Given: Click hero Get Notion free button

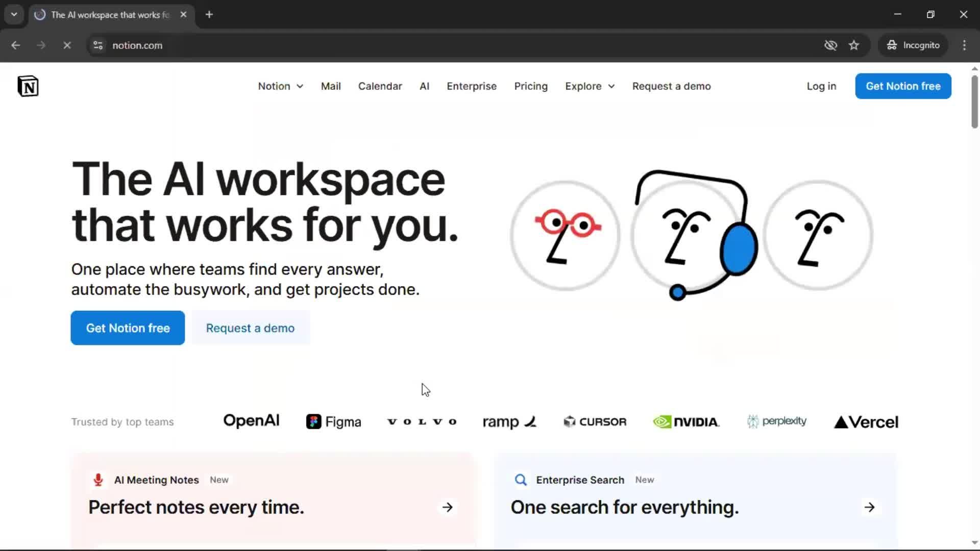Looking at the screenshot, I should (128, 328).
